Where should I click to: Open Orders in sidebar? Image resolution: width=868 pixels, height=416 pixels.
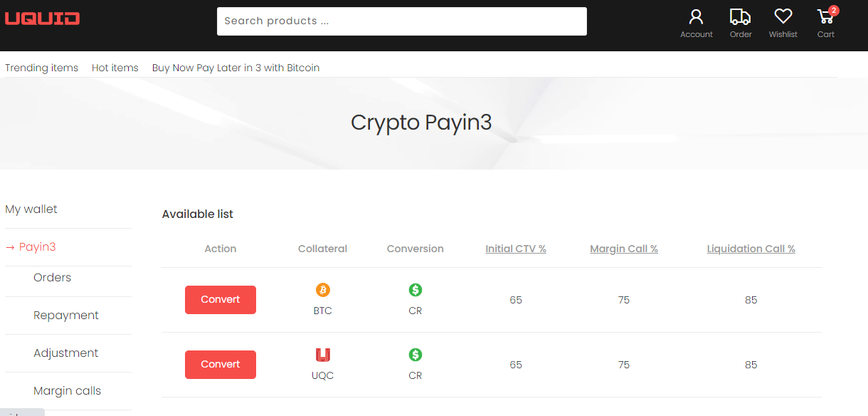[52, 278]
